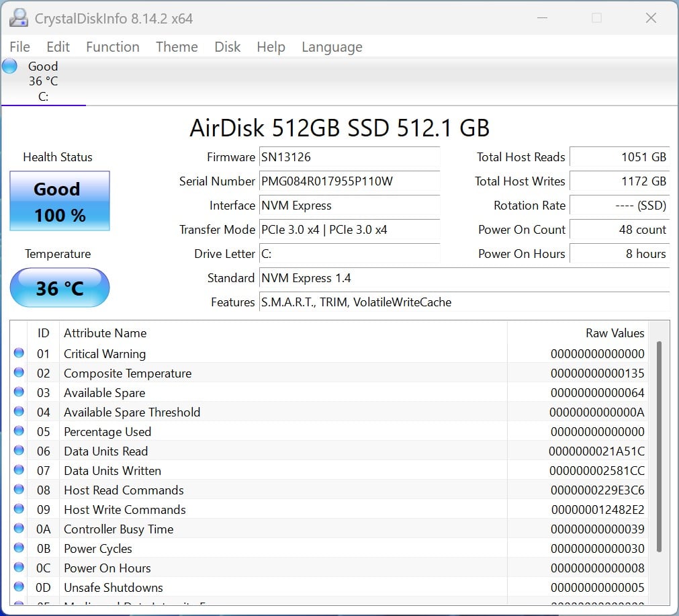This screenshot has height=616, width=679.
Task: Click the status dot for Power Cycles row
Action: (x=19, y=547)
